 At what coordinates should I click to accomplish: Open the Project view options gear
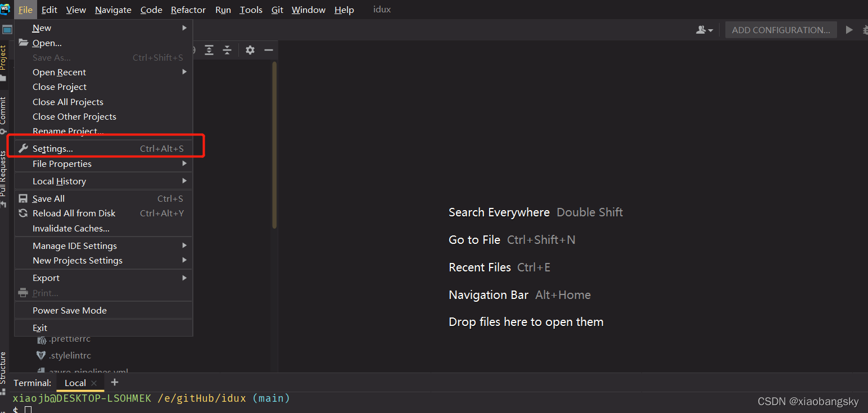pyautogui.click(x=250, y=50)
